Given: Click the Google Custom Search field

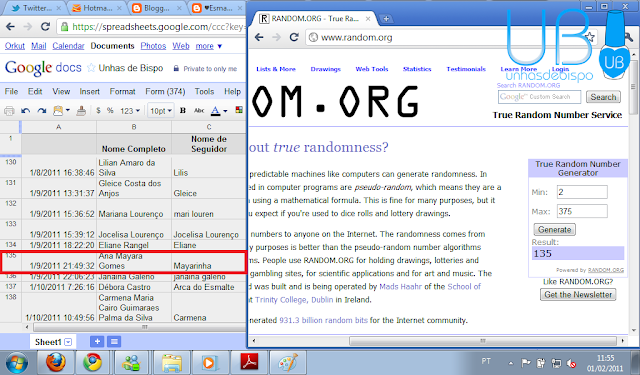Looking at the screenshot, I should 539,97.
